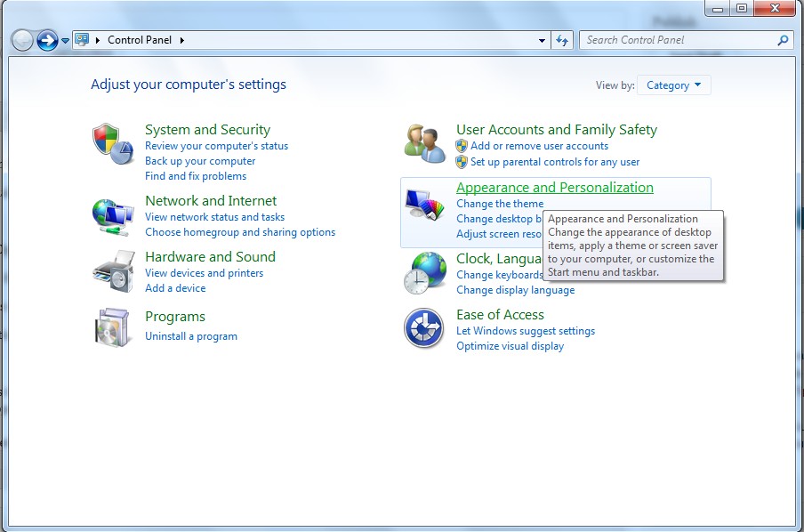Maximize the Control Panel window
The image size is (804, 532).
(x=742, y=8)
